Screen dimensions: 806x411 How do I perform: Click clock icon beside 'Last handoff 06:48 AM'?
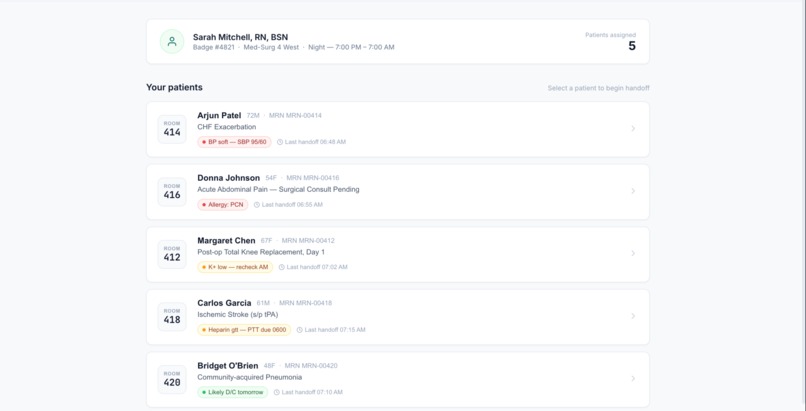[280, 142]
